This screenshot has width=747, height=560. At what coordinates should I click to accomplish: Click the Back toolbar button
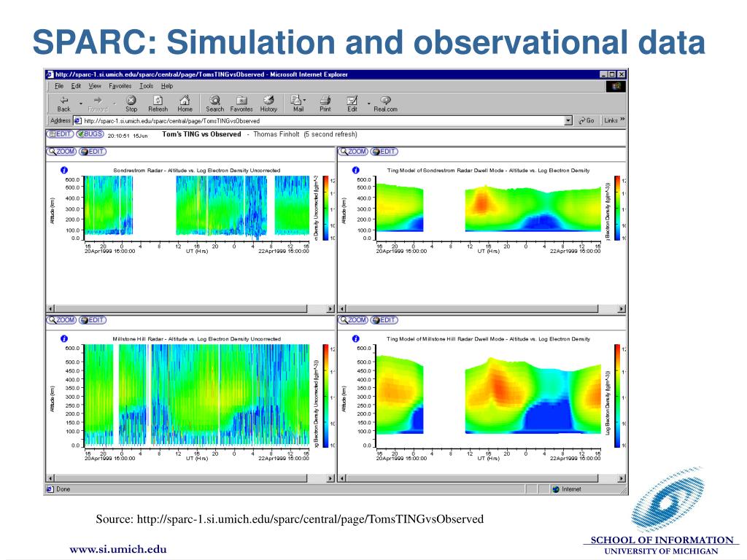point(64,104)
